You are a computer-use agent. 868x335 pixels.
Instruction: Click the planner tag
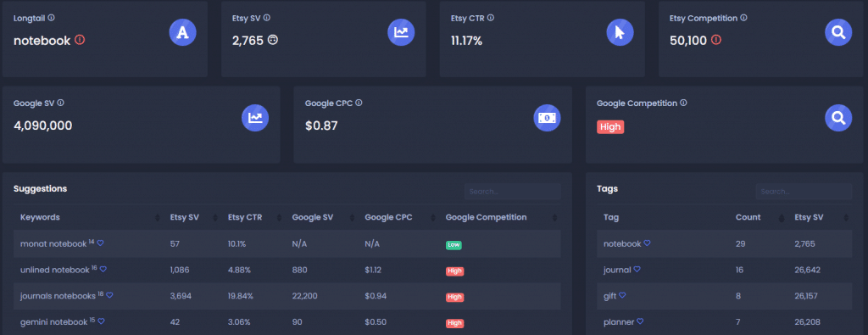[619, 321]
